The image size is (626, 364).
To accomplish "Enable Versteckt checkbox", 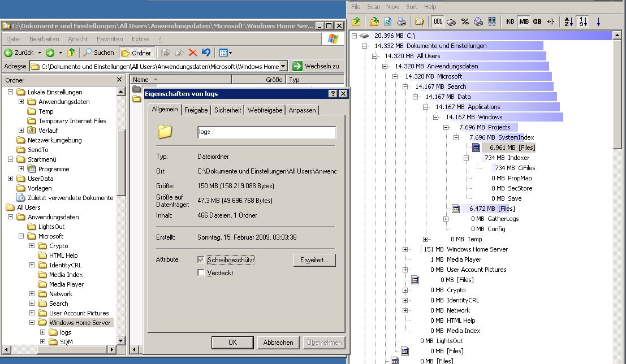I will tap(201, 273).
